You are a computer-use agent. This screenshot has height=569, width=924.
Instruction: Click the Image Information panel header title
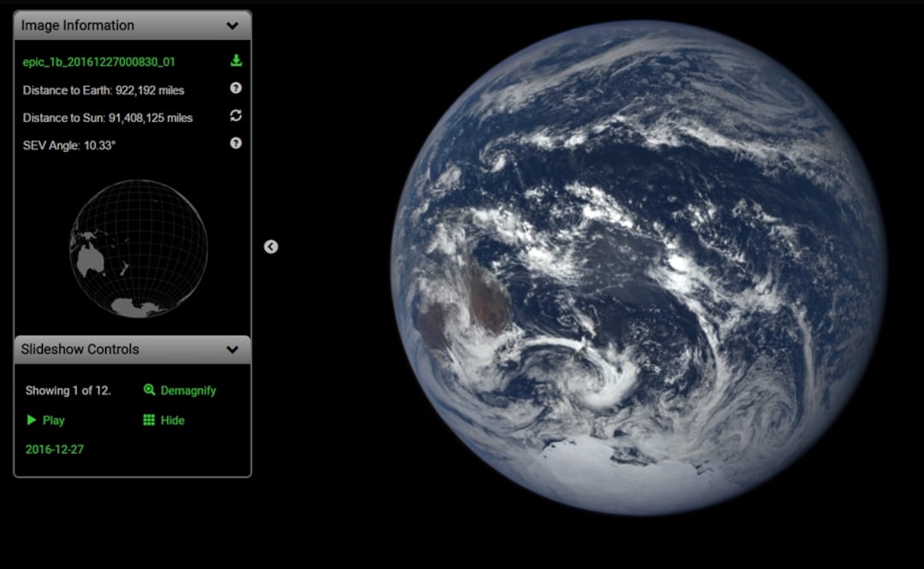click(78, 26)
